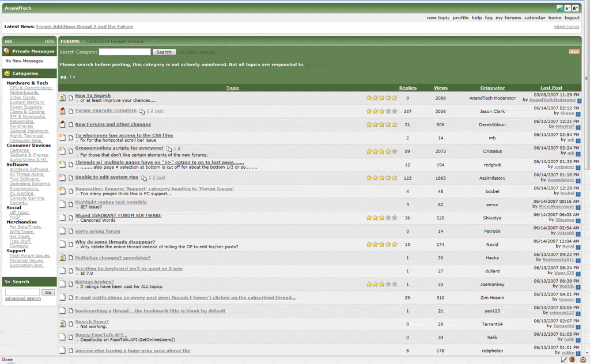
Task: Open the Why do some threads disappear? topic
Action: point(115,242)
